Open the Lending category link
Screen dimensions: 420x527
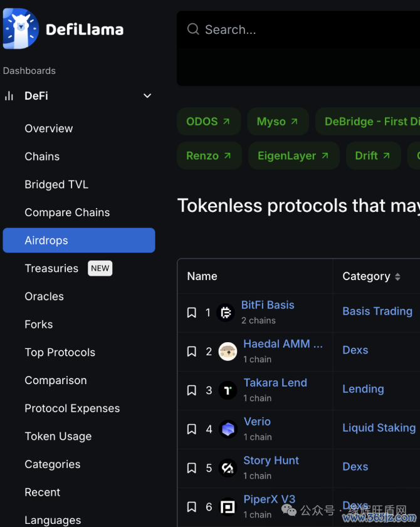tap(363, 389)
